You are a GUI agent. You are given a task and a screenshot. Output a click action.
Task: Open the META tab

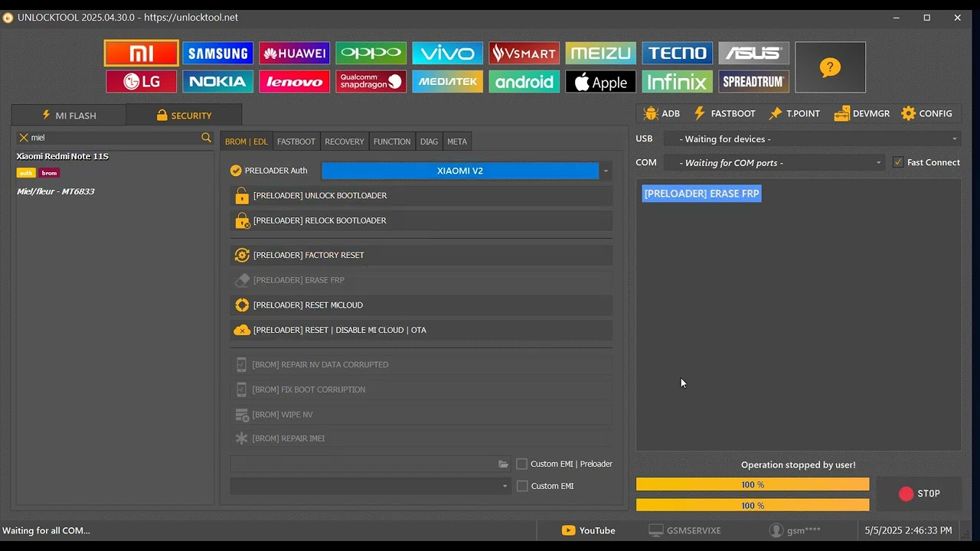coord(457,142)
